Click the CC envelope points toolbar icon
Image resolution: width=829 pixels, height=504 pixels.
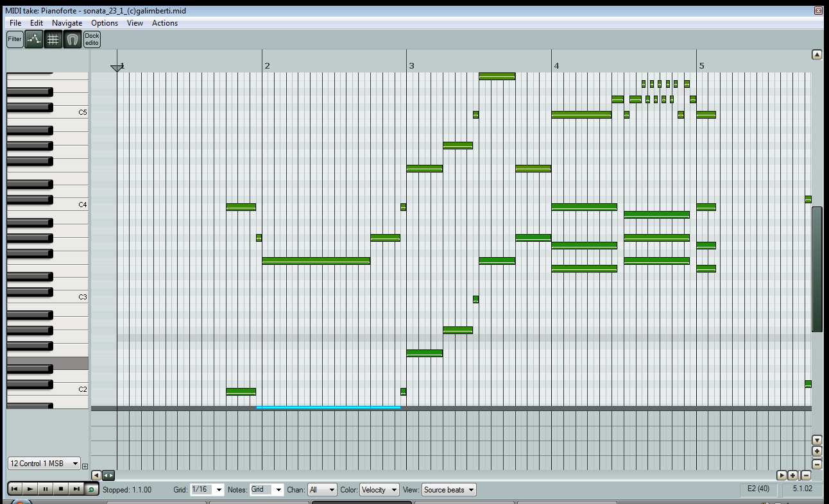[x=34, y=40]
